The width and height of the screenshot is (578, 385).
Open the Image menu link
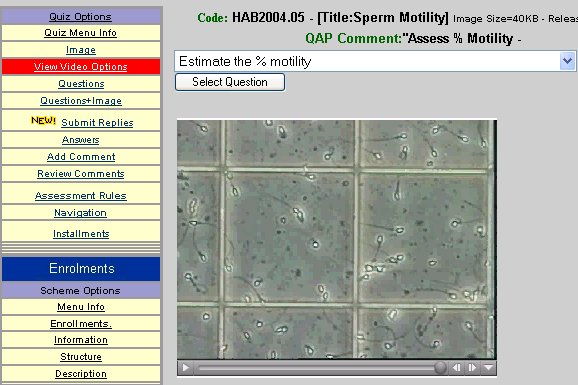click(x=81, y=50)
